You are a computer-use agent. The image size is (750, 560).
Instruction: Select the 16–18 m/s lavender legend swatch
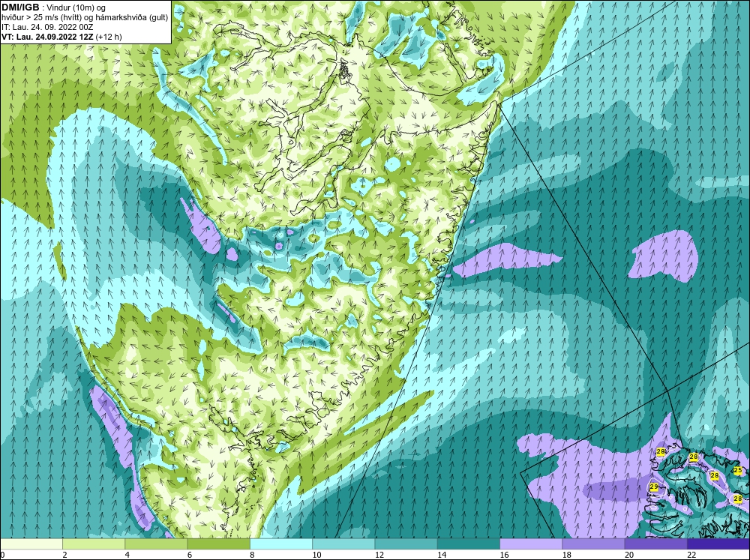[x=531, y=544]
